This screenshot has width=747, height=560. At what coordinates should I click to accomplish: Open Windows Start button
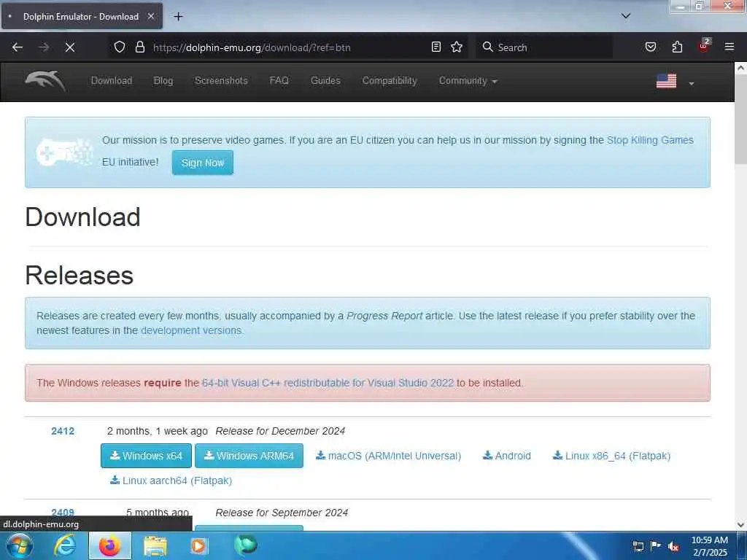19,545
